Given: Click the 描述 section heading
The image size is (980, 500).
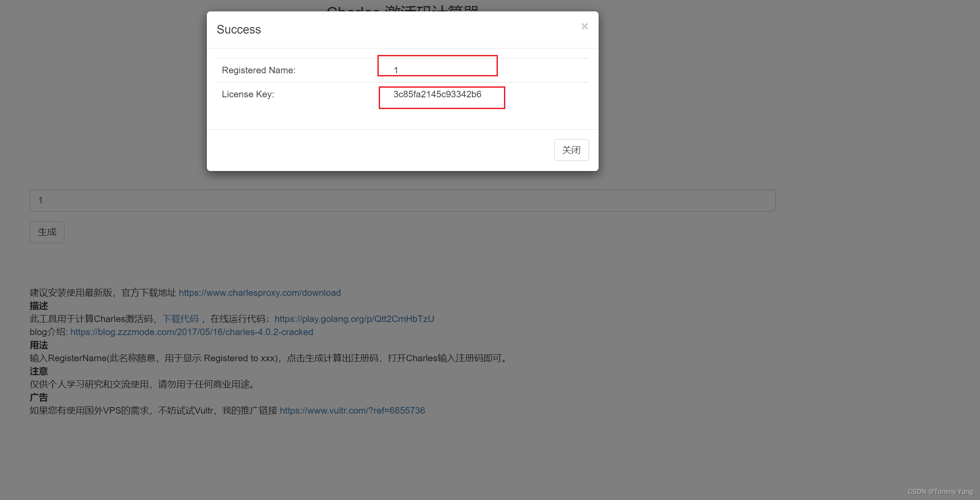Looking at the screenshot, I should [x=39, y=306].
